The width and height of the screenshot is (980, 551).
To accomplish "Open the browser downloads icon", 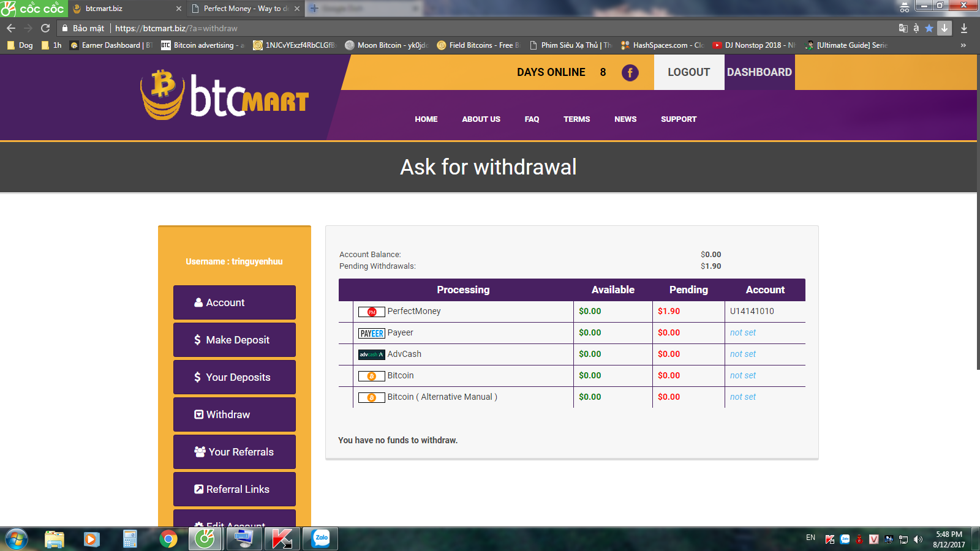I will tap(964, 28).
